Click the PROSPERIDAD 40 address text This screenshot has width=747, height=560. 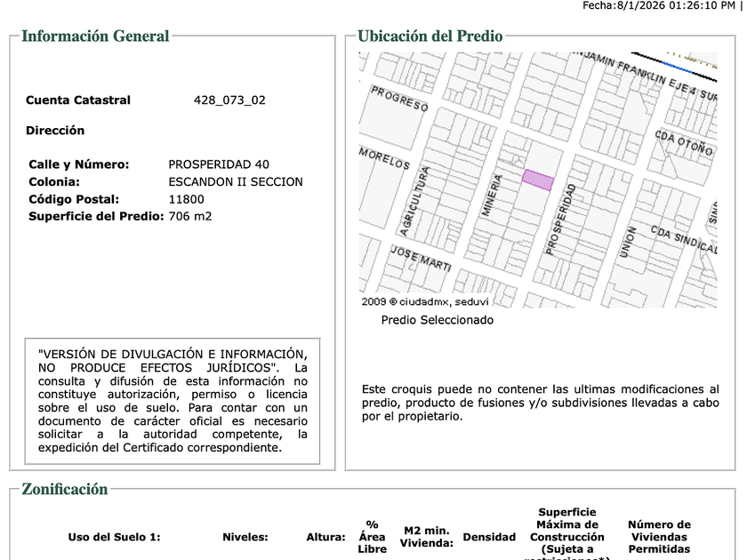point(219,164)
